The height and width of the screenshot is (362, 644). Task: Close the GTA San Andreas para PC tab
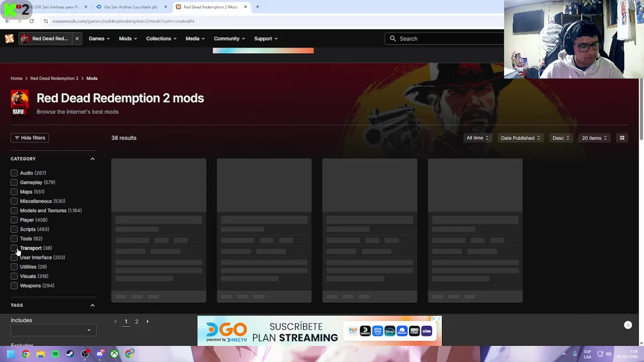(x=86, y=7)
